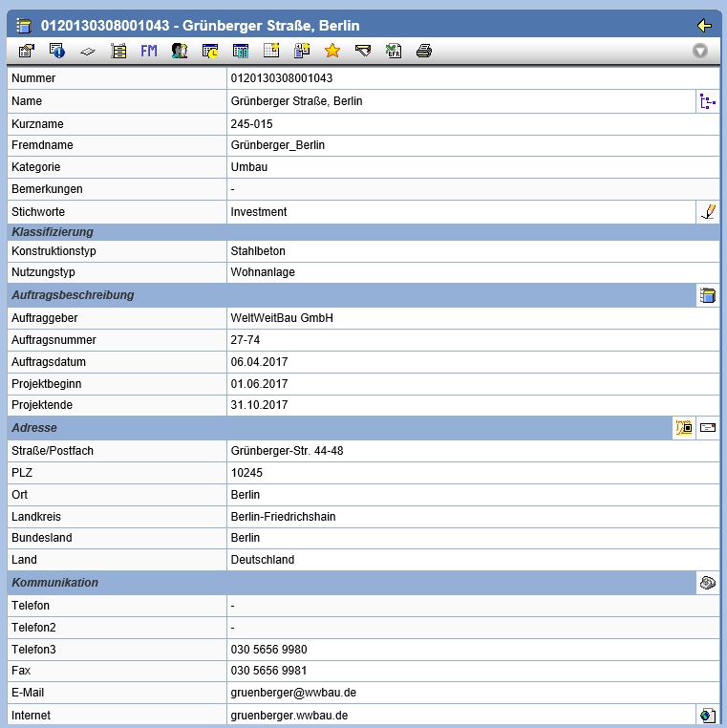The image size is (727, 728).
Task: Click the telephone icon in Kommunikation header
Action: tap(707, 583)
